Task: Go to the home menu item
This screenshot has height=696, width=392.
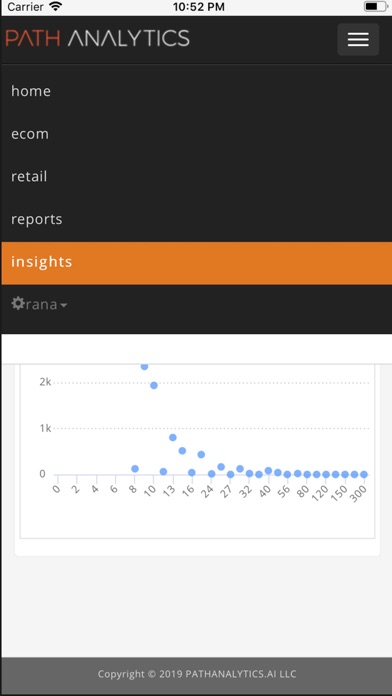Action: (196, 91)
